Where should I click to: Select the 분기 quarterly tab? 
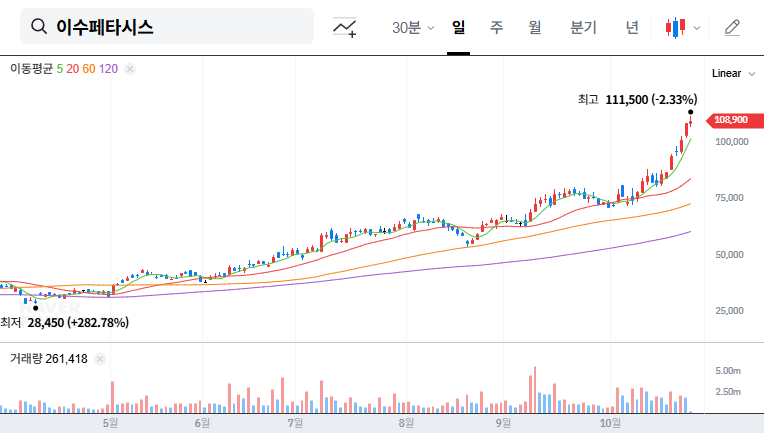point(583,27)
